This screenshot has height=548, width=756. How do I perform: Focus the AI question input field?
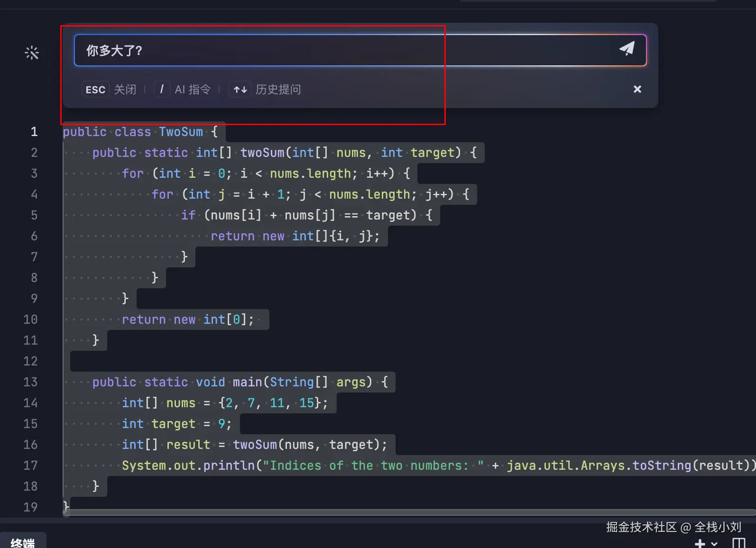[x=360, y=50]
